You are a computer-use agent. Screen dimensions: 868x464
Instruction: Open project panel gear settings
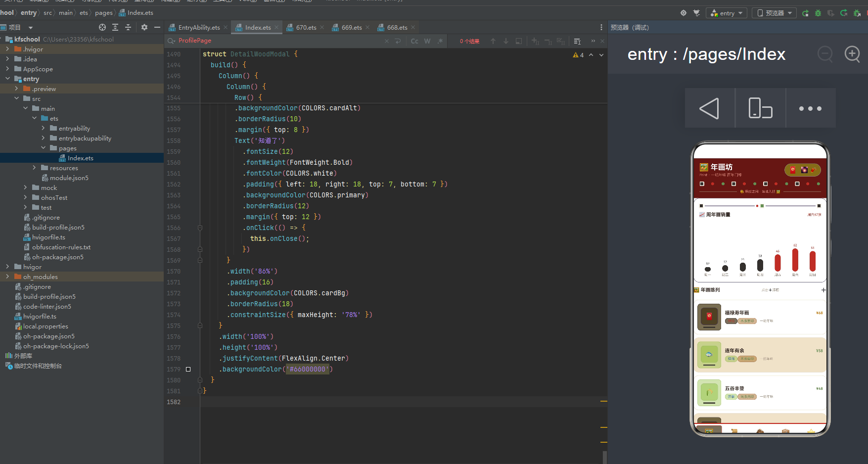click(144, 27)
